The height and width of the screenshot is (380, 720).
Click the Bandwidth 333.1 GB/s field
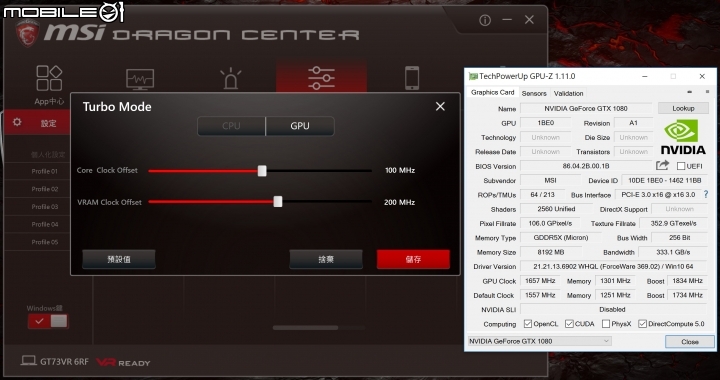click(x=673, y=252)
